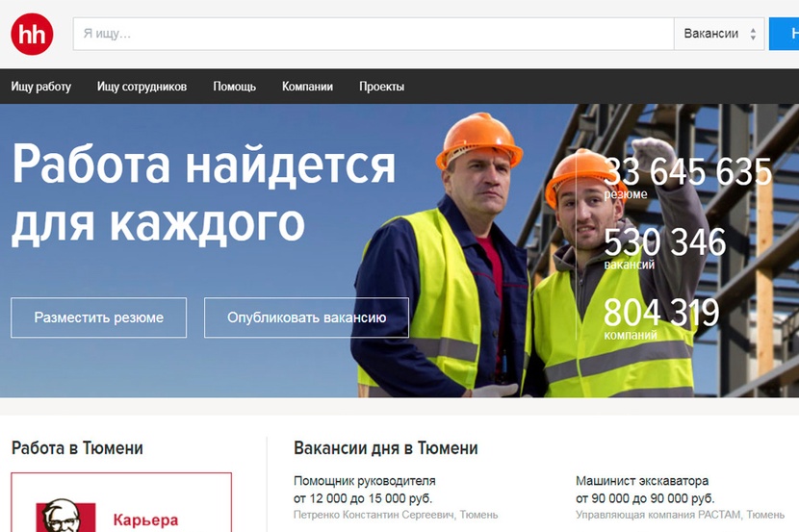Click 'Управляющая компания РАСТАМ, Тюмень' employer
Image resolution: width=799 pixels, height=532 pixels.
681,515
